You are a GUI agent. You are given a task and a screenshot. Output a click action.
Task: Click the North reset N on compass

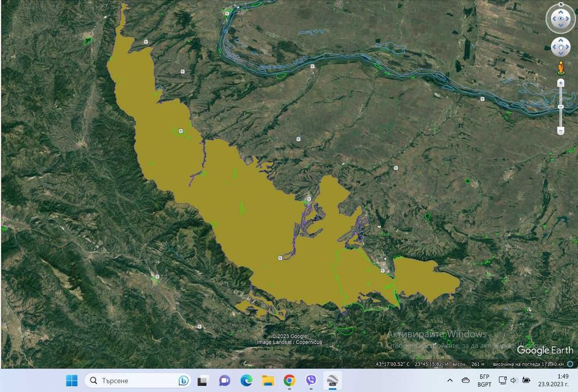(561, 5)
